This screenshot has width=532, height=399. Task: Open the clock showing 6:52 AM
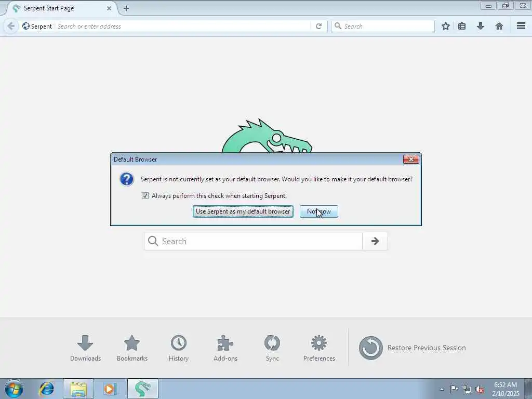506,389
